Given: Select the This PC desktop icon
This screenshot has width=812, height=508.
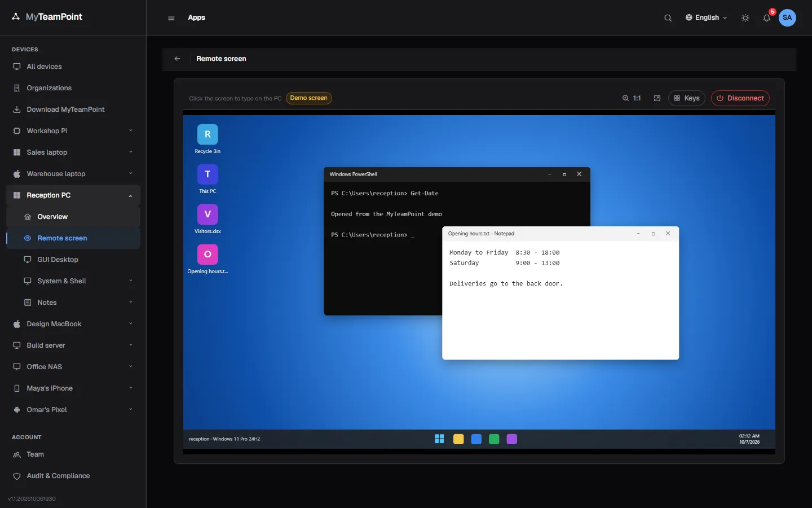Looking at the screenshot, I should 208,179.
